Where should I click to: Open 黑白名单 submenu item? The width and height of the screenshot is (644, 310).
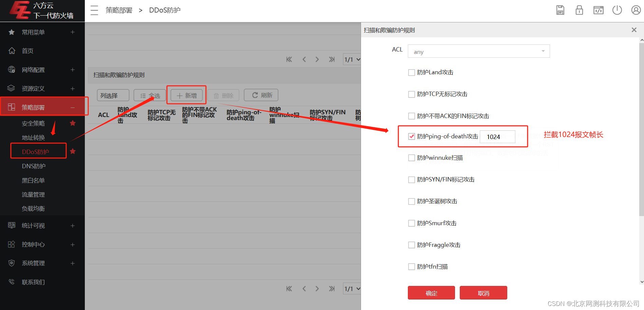click(x=33, y=180)
